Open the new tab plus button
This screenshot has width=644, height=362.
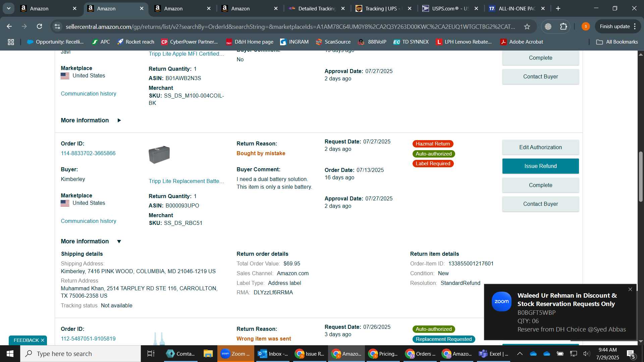tap(558, 8)
